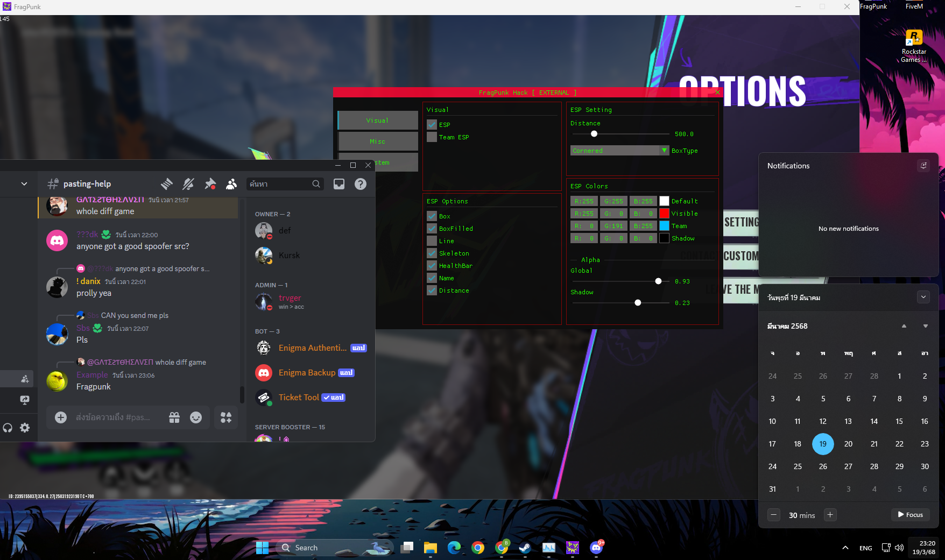Open volume control in system tray
This screenshot has width=945, height=560.
(x=899, y=548)
